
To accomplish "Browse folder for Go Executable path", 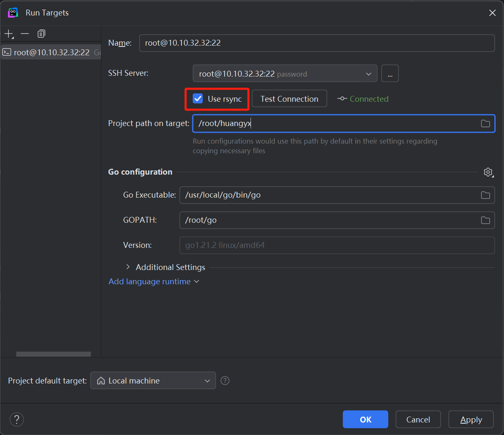I will pyautogui.click(x=485, y=195).
